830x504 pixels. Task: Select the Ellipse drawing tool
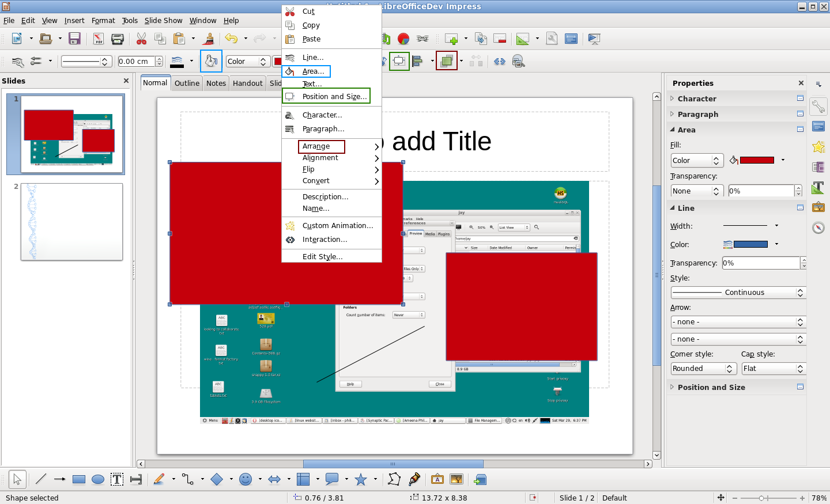(98, 479)
